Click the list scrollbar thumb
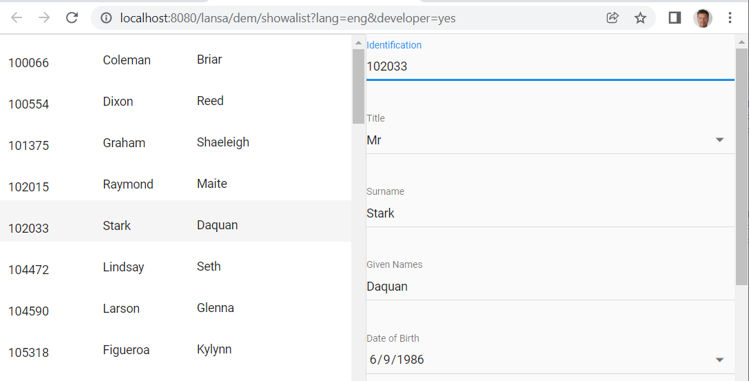The height and width of the screenshot is (381, 750). pyautogui.click(x=358, y=87)
